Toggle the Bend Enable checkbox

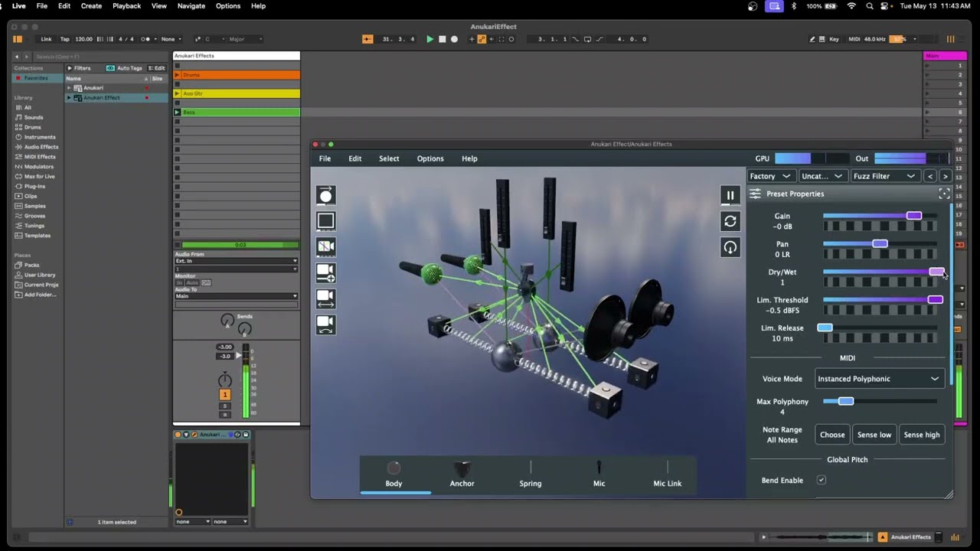[x=822, y=481]
